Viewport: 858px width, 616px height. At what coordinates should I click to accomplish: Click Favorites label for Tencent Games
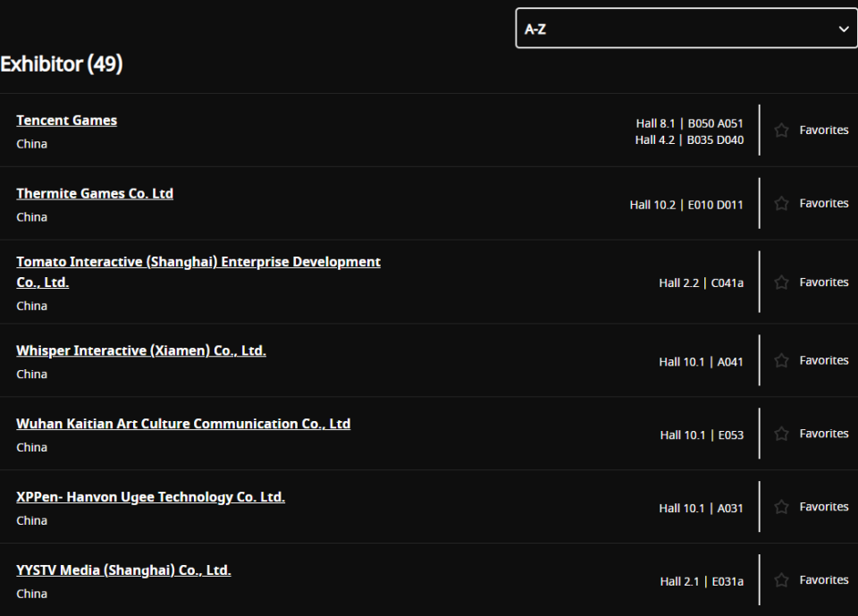coord(823,130)
